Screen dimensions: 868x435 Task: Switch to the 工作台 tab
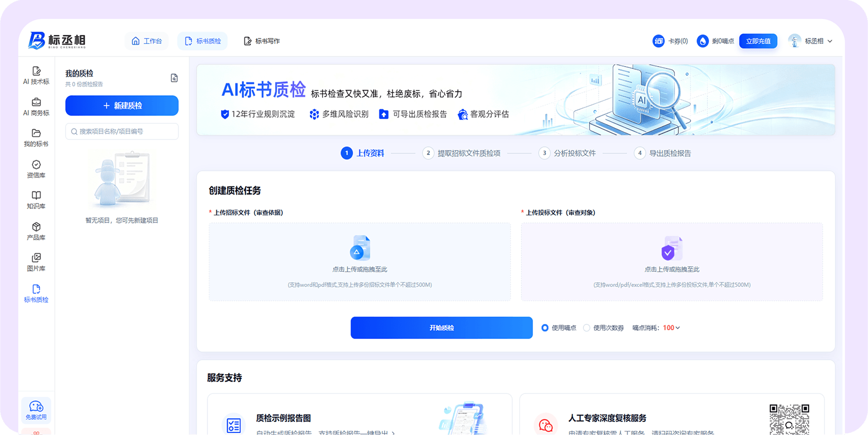146,41
